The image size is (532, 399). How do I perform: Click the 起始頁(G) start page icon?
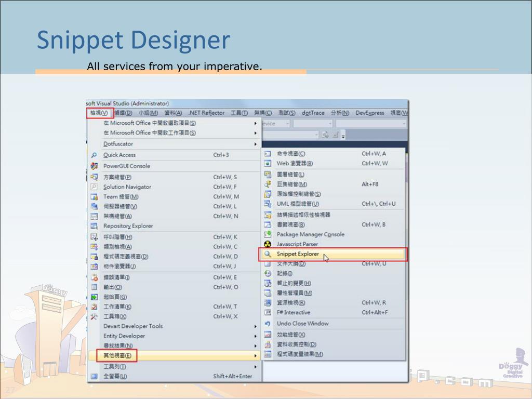94,297
